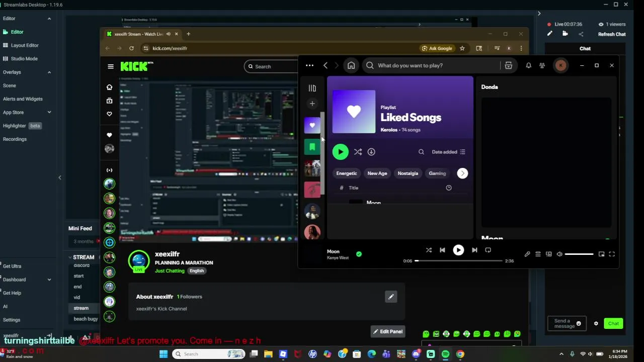Expand the App Store section
The width and height of the screenshot is (644, 362).
click(x=49, y=113)
